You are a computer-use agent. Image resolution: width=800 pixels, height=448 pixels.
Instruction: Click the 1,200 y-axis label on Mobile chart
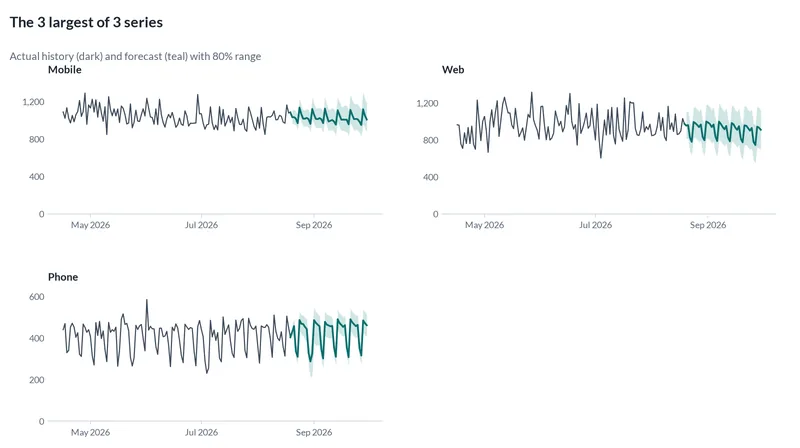click(x=33, y=102)
